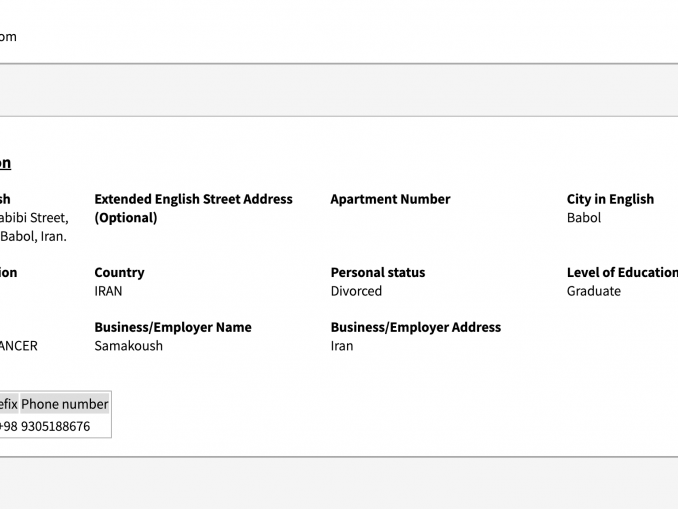
Task: Select the Apartment Number label
Action: click(390, 199)
